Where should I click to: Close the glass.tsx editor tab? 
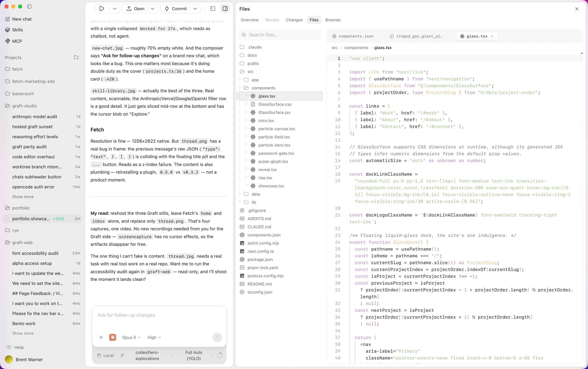tap(492, 36)
